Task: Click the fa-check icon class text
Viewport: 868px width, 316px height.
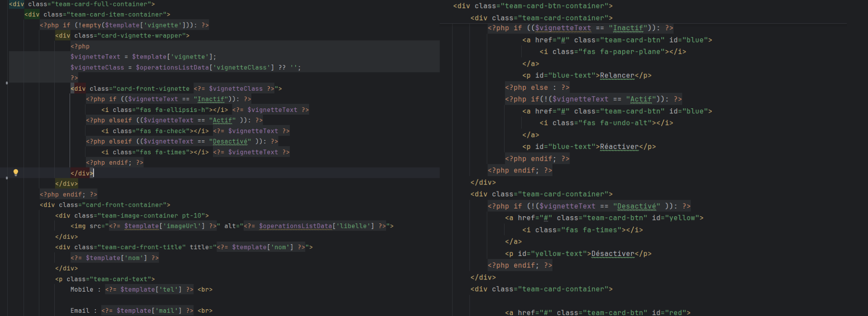Action: (171, 131)
